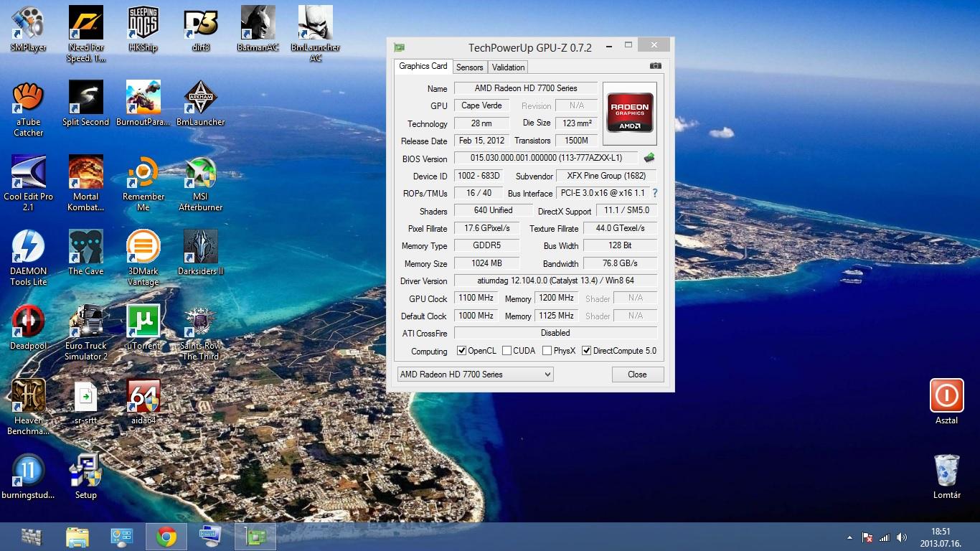Open the Lomtár recycle bin
This screenshot has height=551, width=980.
(x=947, y=476)
